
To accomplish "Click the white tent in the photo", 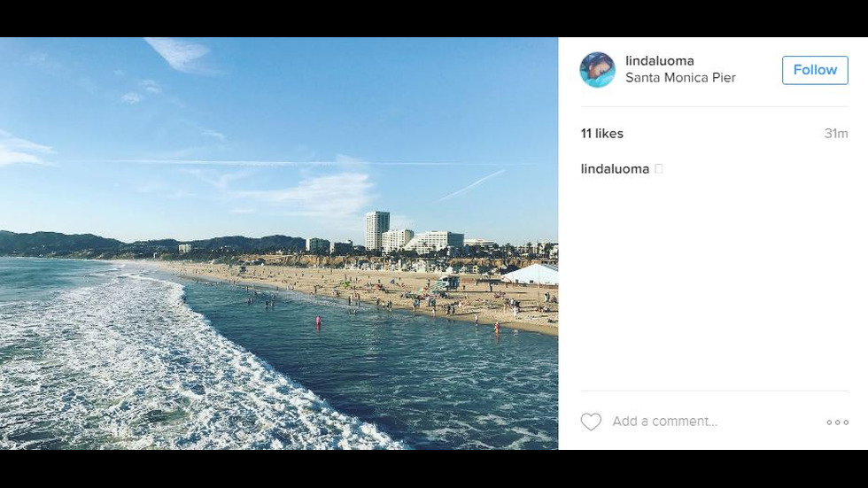I will [531, 275].
